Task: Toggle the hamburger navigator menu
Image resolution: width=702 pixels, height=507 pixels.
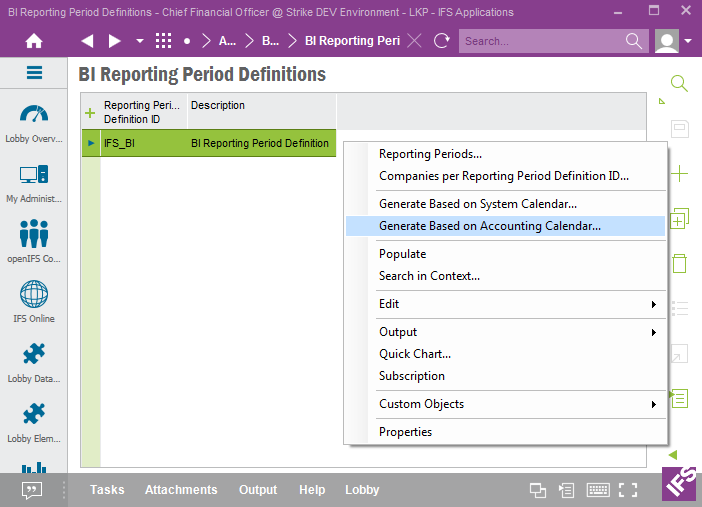Action: [34, 72]
